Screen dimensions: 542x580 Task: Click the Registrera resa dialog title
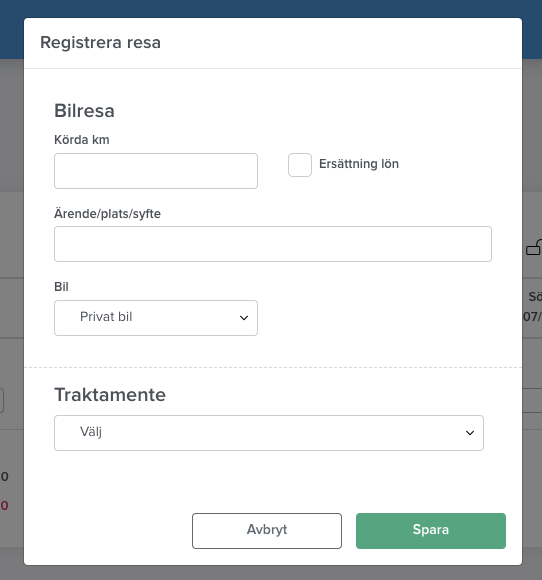point(100,43)
